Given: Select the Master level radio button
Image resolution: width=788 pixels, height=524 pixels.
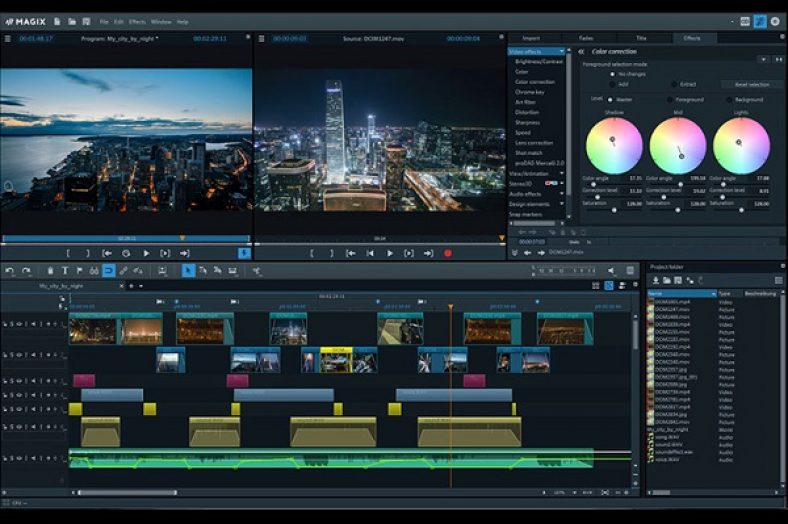Looking at the screenshot, I should (611, 100).
